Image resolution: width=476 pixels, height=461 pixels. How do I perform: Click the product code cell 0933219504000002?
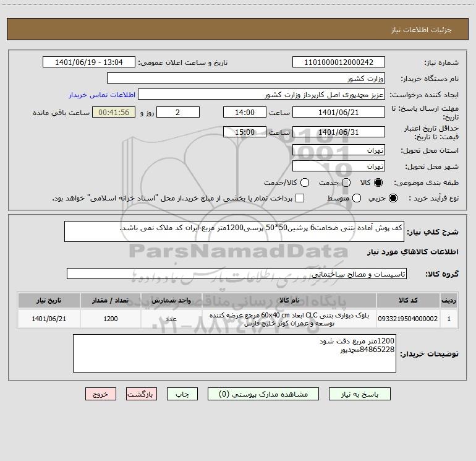tap(408, 319)
